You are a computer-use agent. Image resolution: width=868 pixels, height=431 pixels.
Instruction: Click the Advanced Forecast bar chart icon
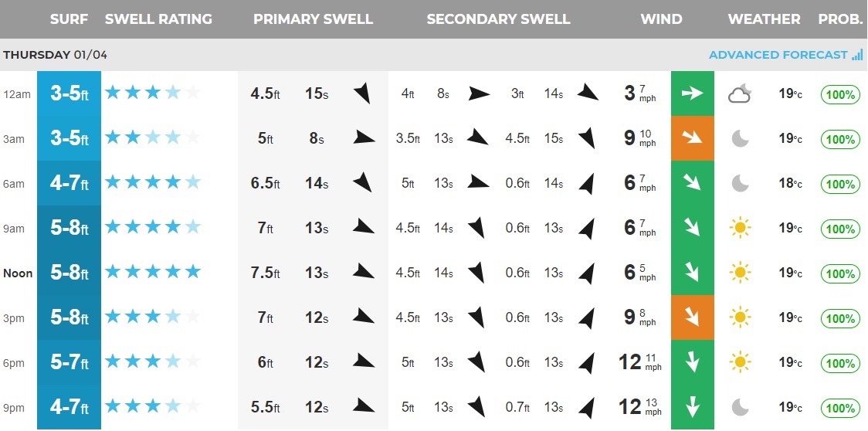pos(857,55)
